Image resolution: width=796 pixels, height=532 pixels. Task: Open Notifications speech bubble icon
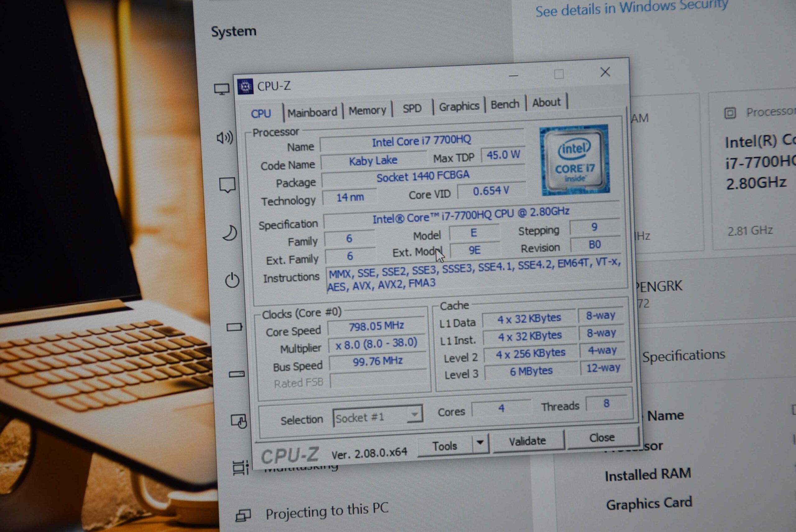click(x=227, y=185)
